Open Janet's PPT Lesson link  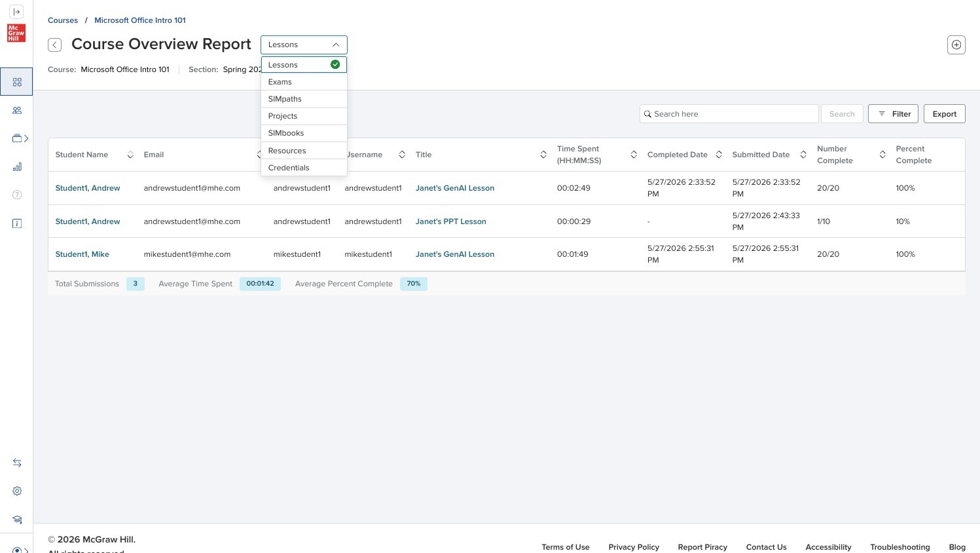tap(451, 221)
